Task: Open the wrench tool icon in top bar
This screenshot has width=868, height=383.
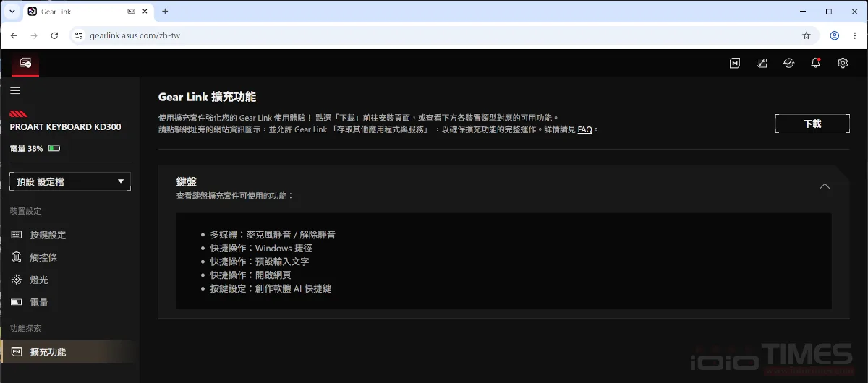Action: click(x=762, y=64)
